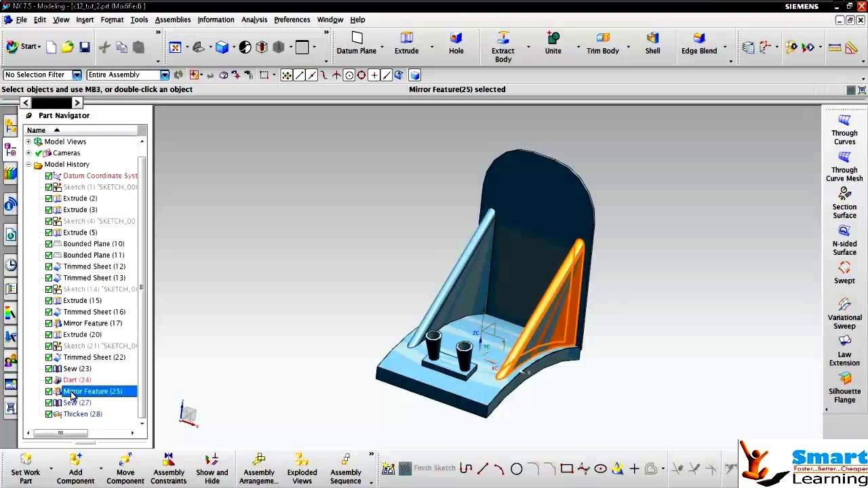Open the Extrude dropdown arrow
Screen dimensions: 868x488
(432, 48)
